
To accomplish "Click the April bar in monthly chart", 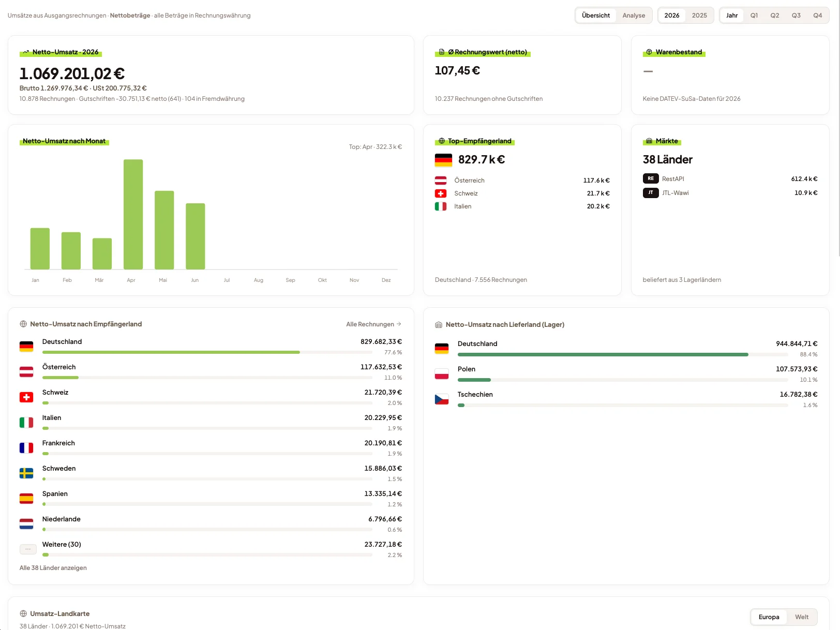I will pyautogui.click(x=133, y=214).
